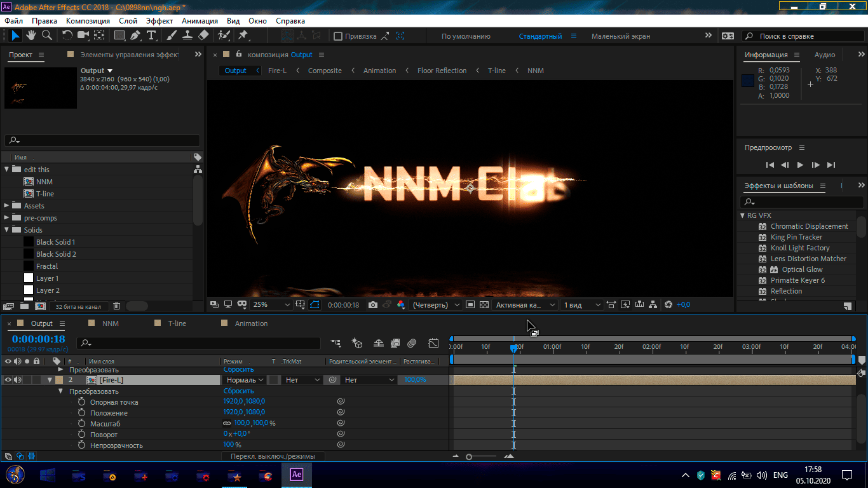Open the Активная камера view dropdown
Image resolution: width=868 pixels, height=488 pixels.
tap(526, 305)
